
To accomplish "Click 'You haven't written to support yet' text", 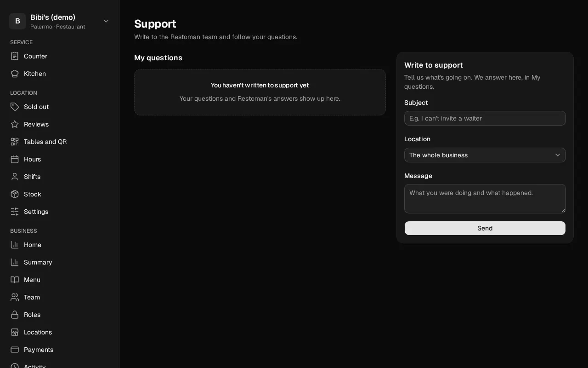I will [260, 85].
